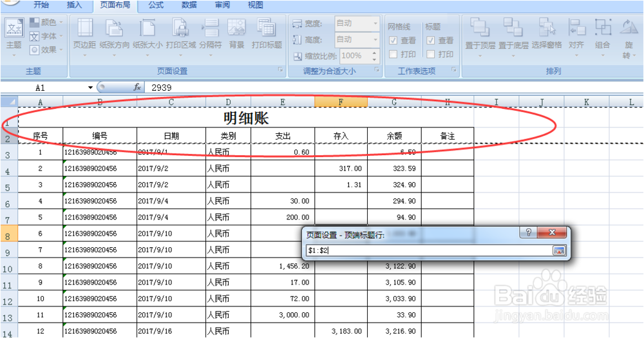The height and width of the screenshot is (338, 644).
Task: Switch to the 公式 tab
Action: click(x=156, y=5)
